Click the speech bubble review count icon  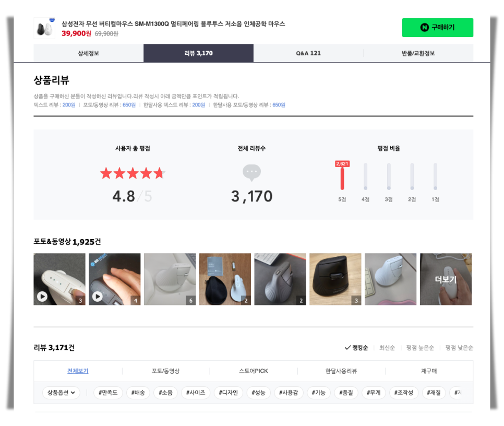pyautogui.click(x=251, y=173)
